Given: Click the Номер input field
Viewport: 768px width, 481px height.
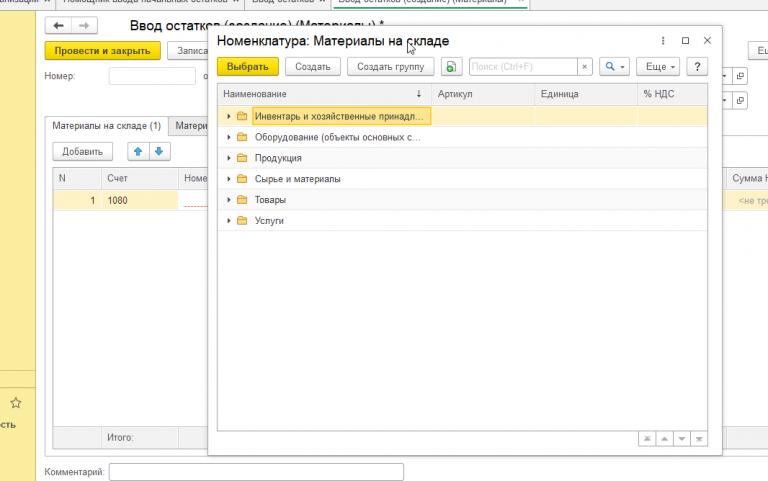Looking at the screenshot, I should point(152,76).
